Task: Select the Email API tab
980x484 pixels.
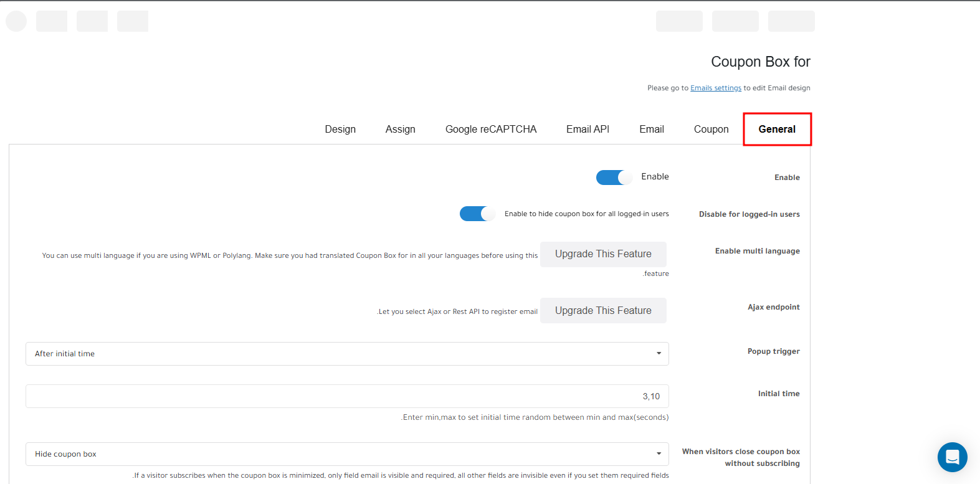Action: (x=588, y=129)
